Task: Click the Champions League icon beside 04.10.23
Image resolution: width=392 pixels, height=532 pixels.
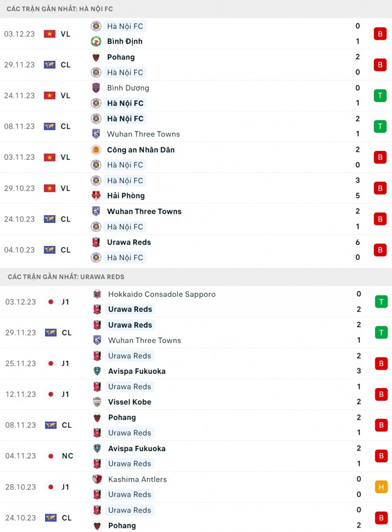Action: pyautogui.click(x=49, y=250)
